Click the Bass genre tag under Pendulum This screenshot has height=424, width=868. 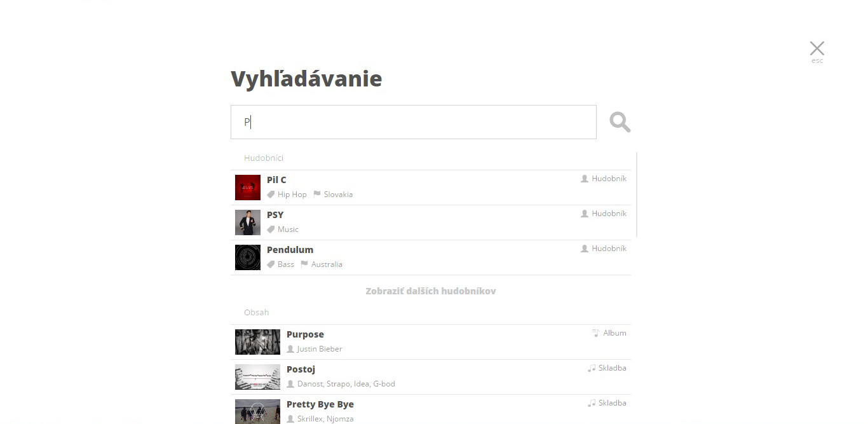pyautogui.click(x=280, y=264)
